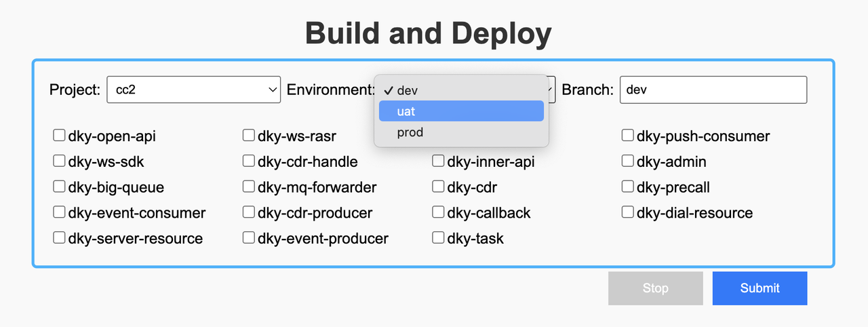Click the gray Stop button

point(655,288)
